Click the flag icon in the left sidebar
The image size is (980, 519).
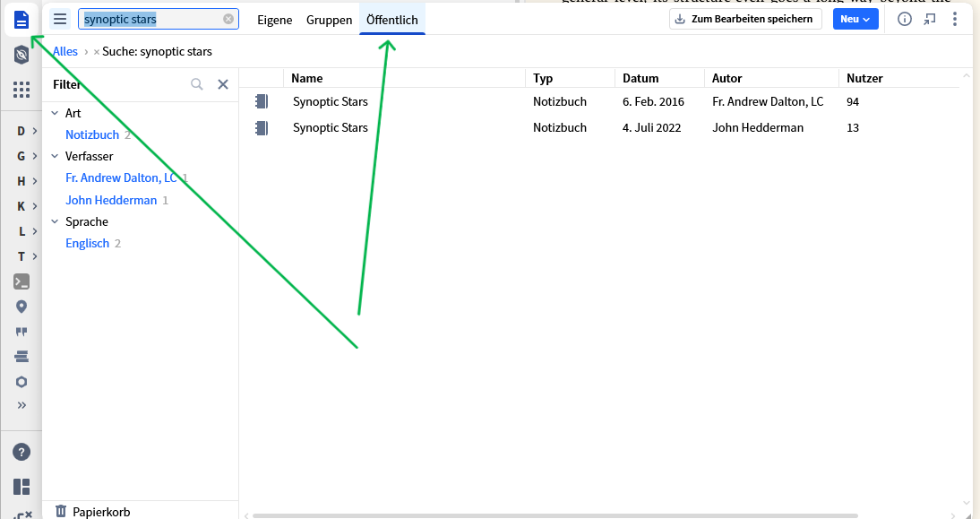[20, 332]
